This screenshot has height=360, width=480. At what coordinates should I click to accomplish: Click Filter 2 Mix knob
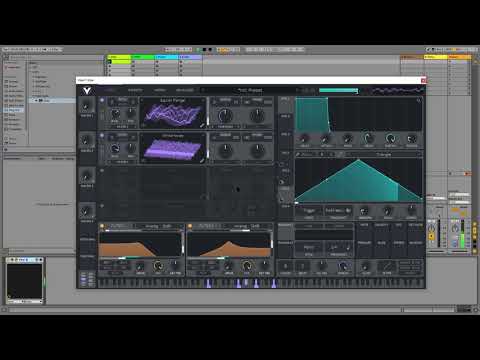pos(246,266)
